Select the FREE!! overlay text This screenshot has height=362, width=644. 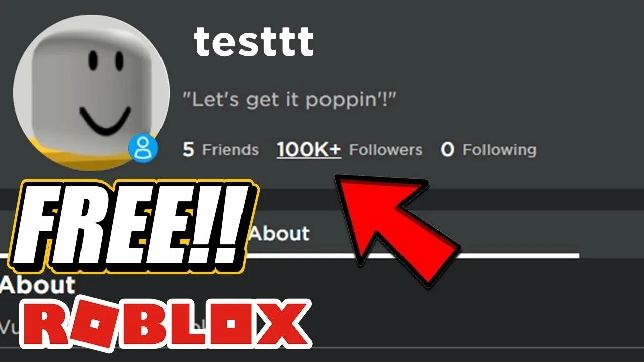coord(130,226)
